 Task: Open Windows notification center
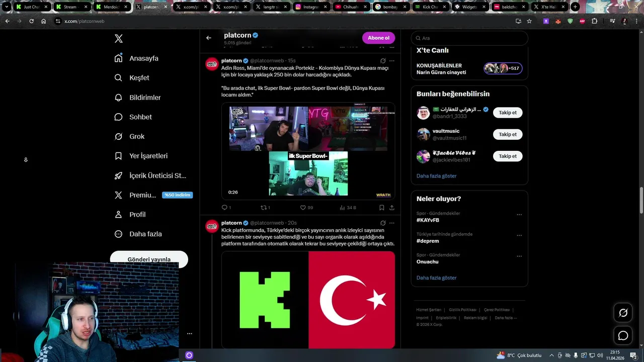click(x=633, y=355)
